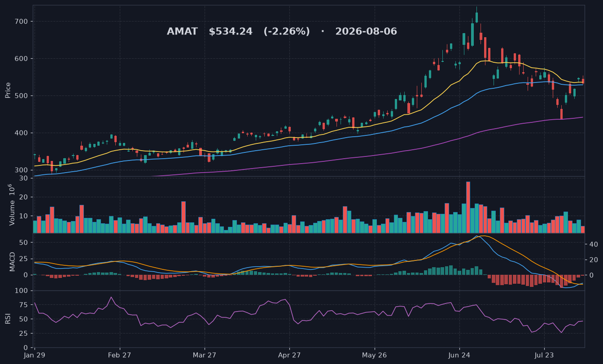Click the 75 label on RSI axis
This screenshot has width=603, height=364.
(24, 305)
